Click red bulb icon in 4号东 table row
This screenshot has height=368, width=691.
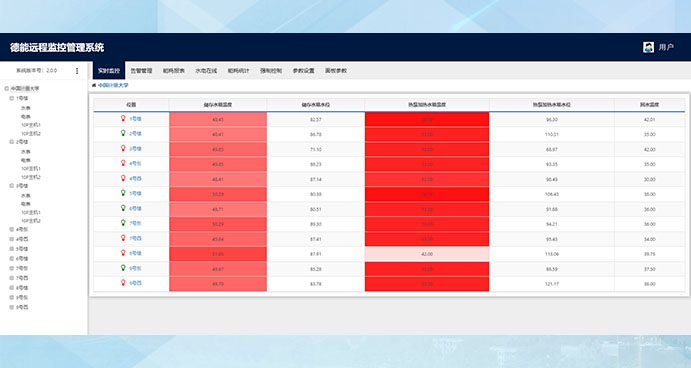[123, 164]
